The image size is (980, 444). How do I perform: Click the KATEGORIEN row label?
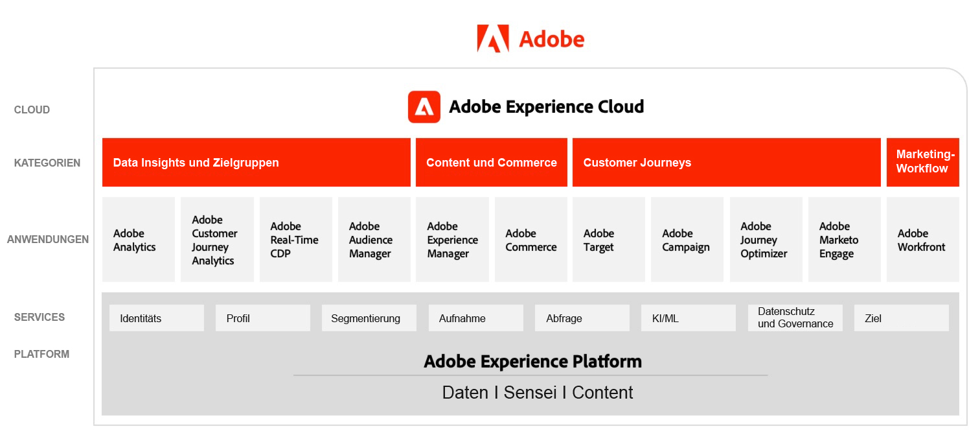(47, 163)
